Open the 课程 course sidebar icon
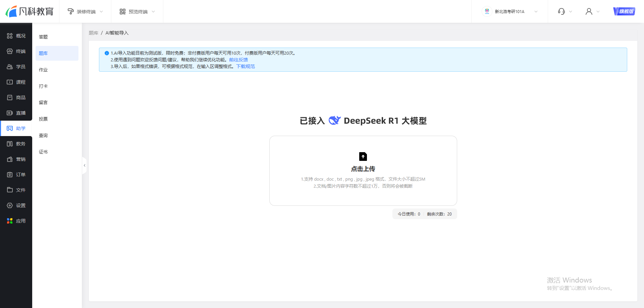The image size is (644, 308). tap(10, 82)
